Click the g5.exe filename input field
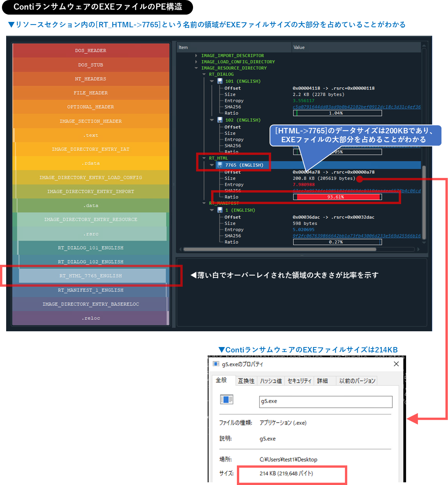Image resolution: width=448 pixels, height=485 pixels. click(x=325, y=402)
